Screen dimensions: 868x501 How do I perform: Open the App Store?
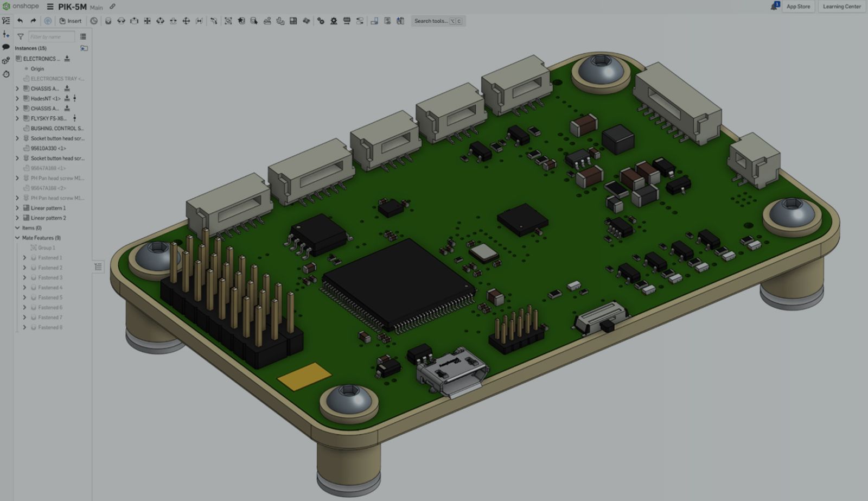(798, 7)
